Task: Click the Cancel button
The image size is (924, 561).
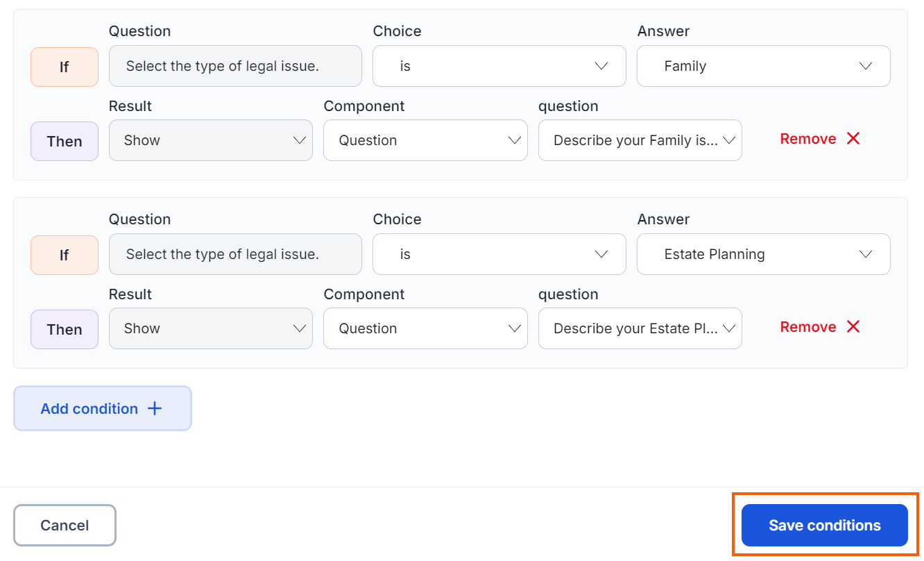Action: [x=65, y=526]
